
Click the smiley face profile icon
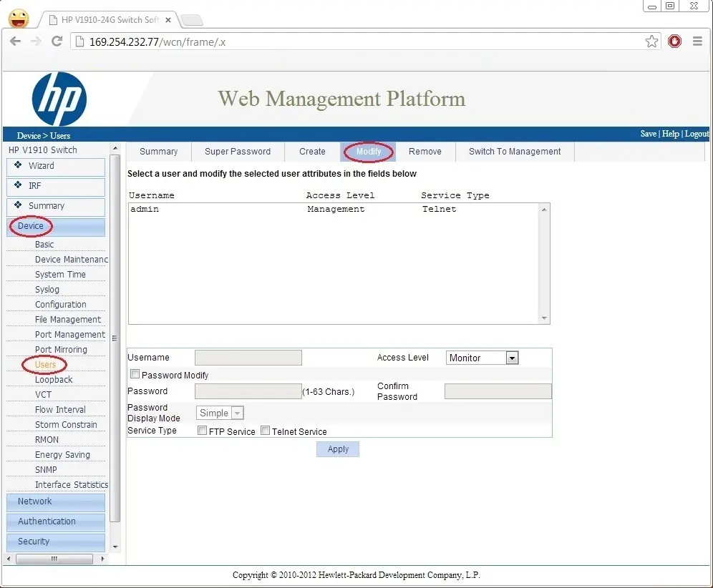[18, 19]
